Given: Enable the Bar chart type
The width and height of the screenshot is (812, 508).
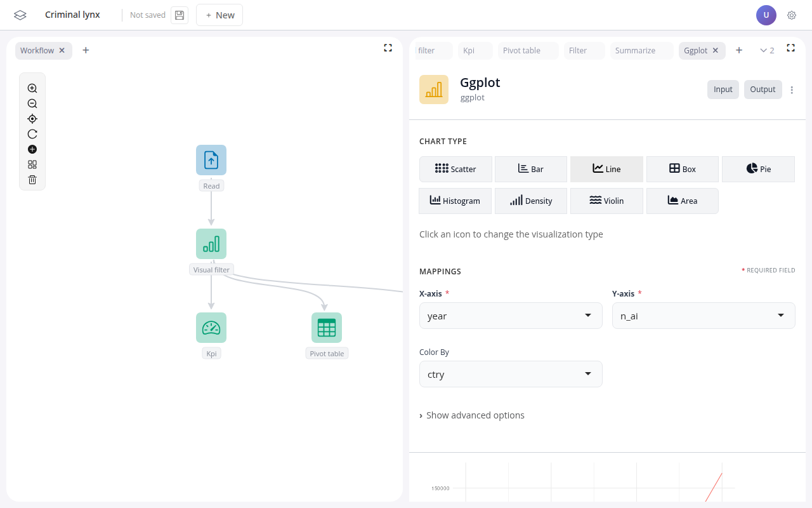Looking at the screenshot, I should tap(531, 169).
